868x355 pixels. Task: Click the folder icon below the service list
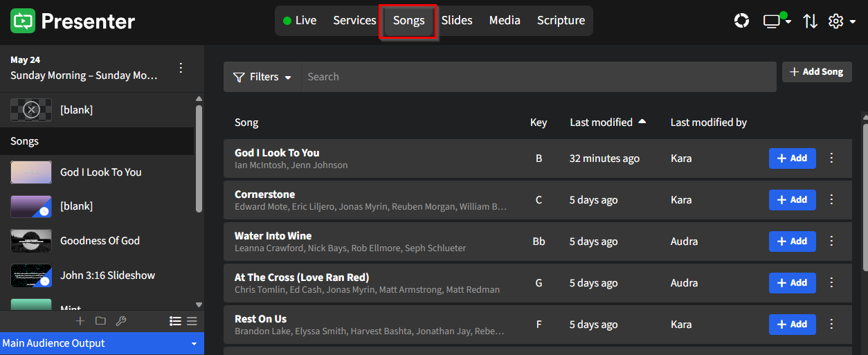(x=100, y=321)
